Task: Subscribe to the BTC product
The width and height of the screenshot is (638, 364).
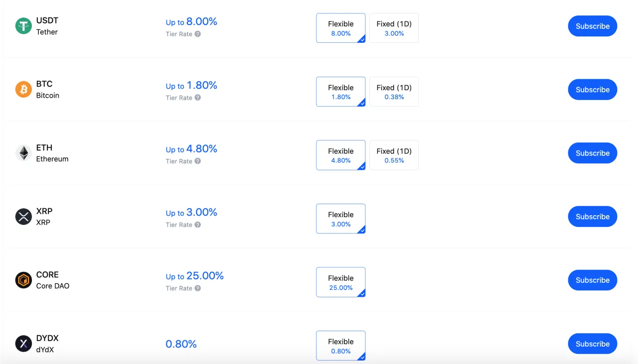Action: [593, 90]
